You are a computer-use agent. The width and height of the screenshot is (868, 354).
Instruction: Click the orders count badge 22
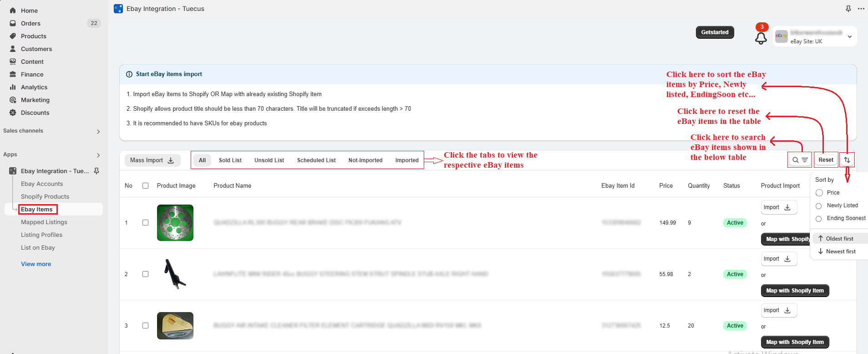94,23
